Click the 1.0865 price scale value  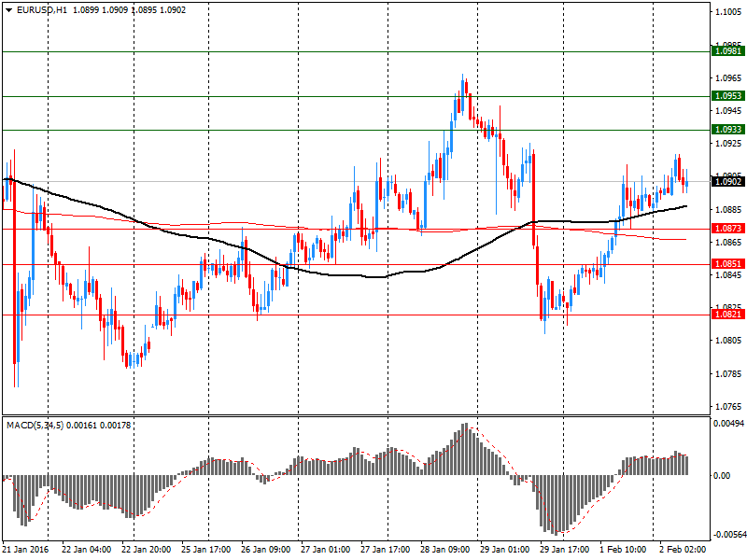[728, 243]
